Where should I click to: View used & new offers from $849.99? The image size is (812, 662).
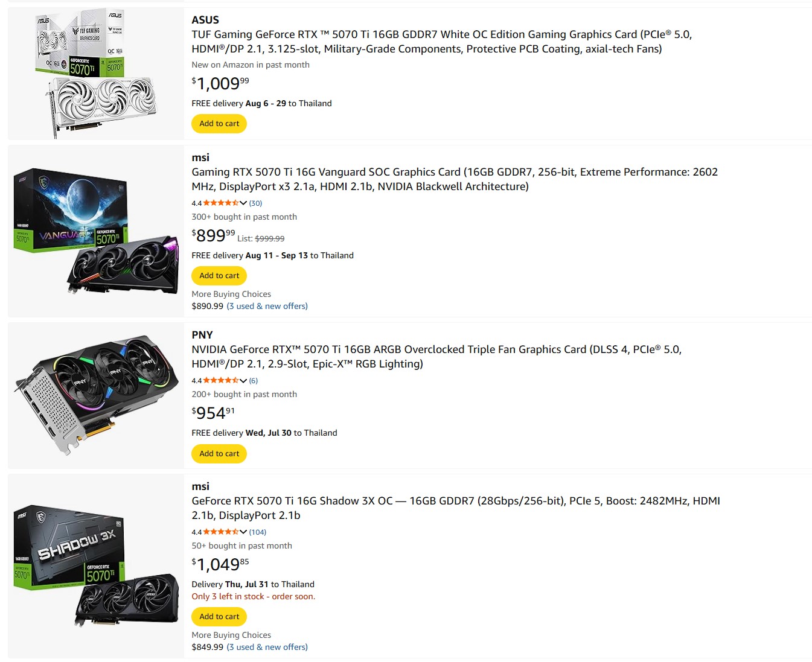pyautogui.click(x=267, y=648)
